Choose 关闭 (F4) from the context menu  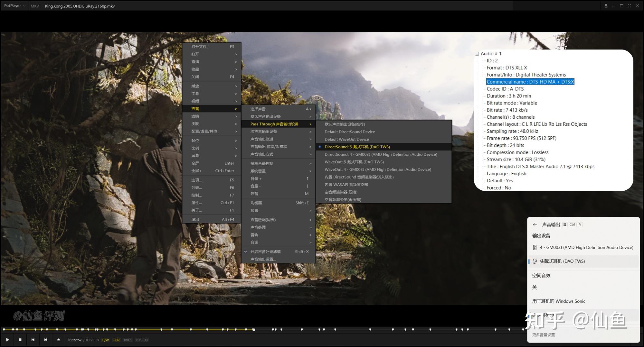point(212,77)
